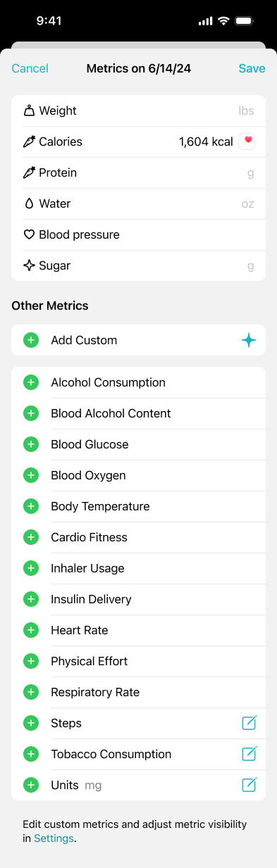Tap the plus icon for Body Temperature
277x868 pixels.
pos(31,506)
